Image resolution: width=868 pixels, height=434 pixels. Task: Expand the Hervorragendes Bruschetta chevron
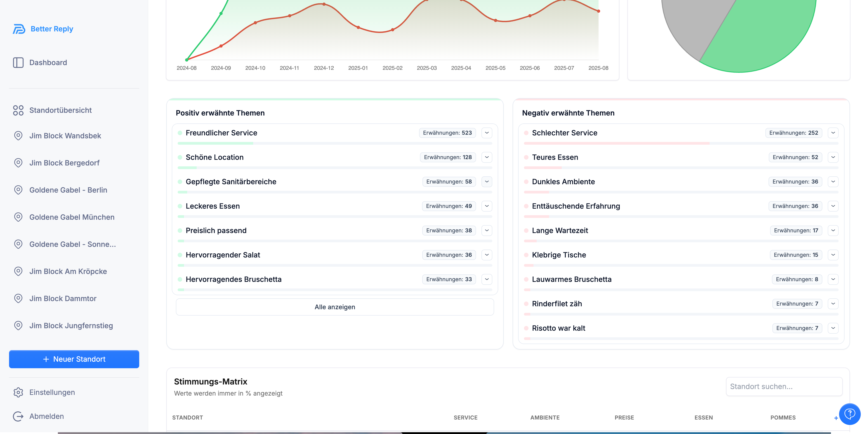(487, 279)
